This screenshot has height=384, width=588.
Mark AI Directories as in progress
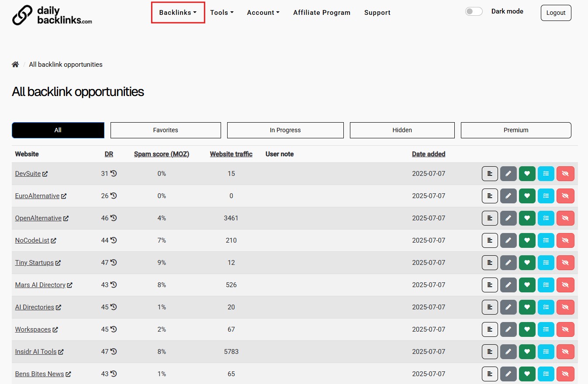point(546,307)
